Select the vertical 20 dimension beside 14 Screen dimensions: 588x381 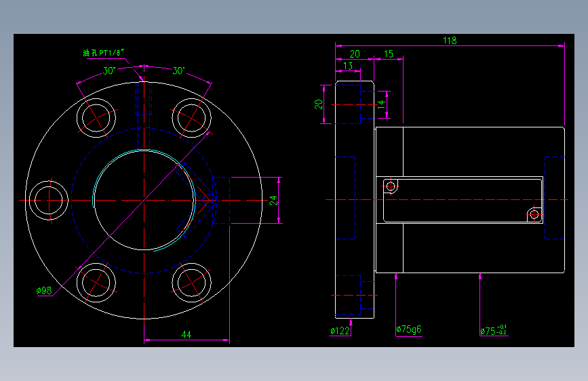tap(318, 104)
